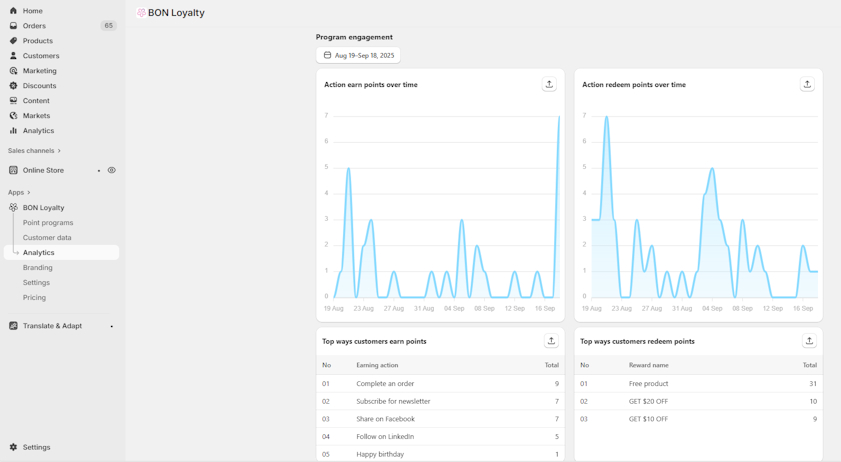The width and height of the screenshot is (841, 462).
Task: Click the Free product total value 31
Action: [x=813, y=384]
